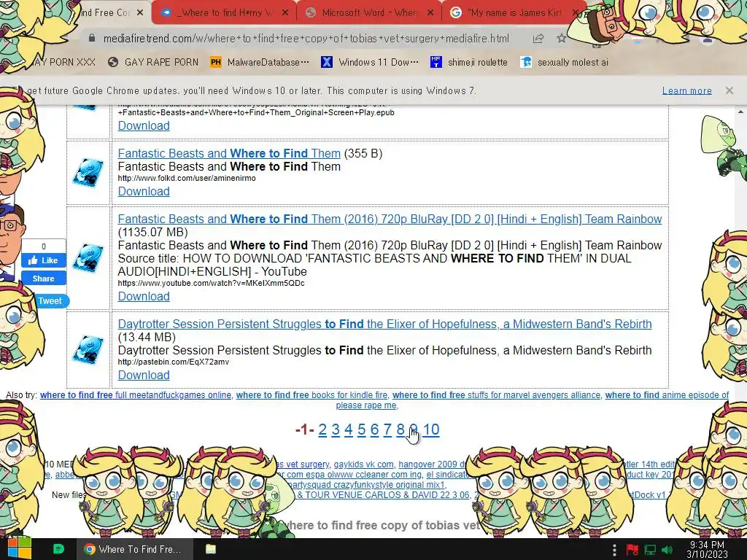Open the green app icon on taskbar
Viewport: 747px width, 560px height.
coord(58,549)
